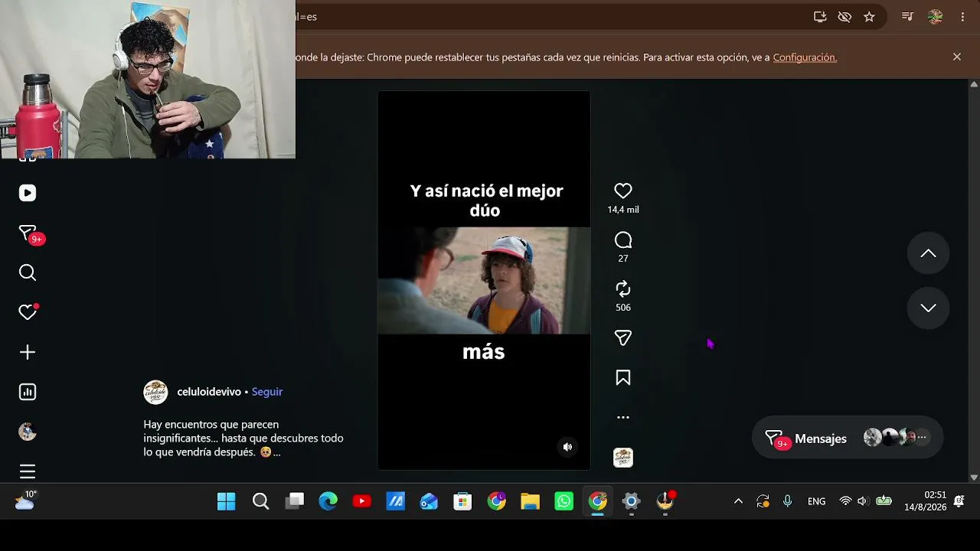980x551 pixels.
Task: Open Task View on the taskbar
Action: [x=295, y=501]
